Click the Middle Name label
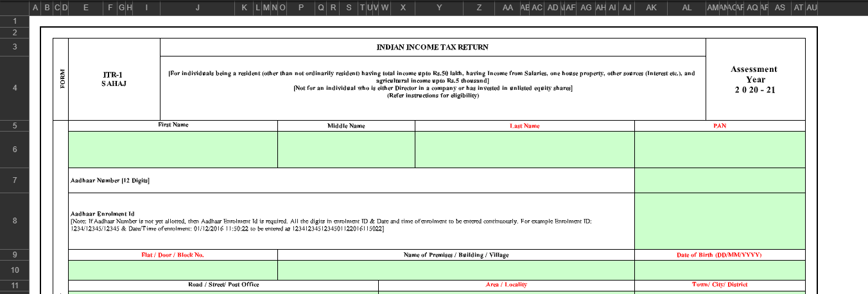The image size is (868, 294). pyautogui.click(x=347, y=126)
